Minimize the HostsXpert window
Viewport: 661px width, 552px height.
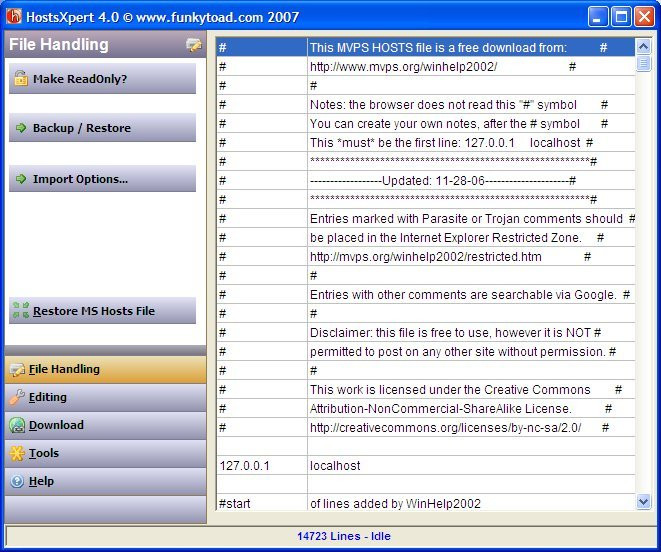click(597, 17)
